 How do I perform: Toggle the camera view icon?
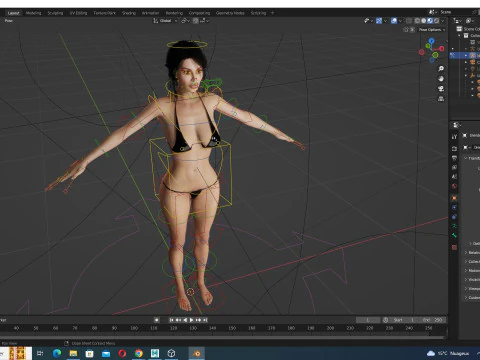pyautogui.click(x=441, y=89)
